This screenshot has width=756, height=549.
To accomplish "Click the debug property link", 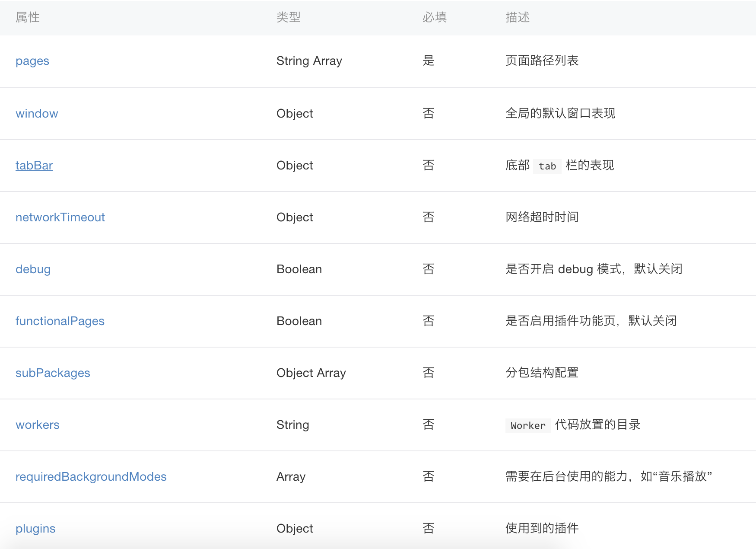I will point(33,269).
